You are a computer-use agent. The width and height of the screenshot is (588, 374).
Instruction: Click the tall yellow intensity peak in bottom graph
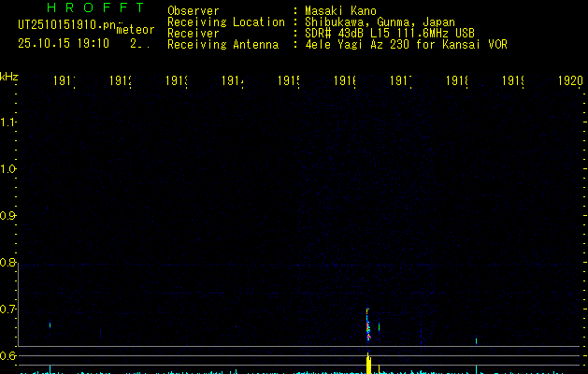368,363
